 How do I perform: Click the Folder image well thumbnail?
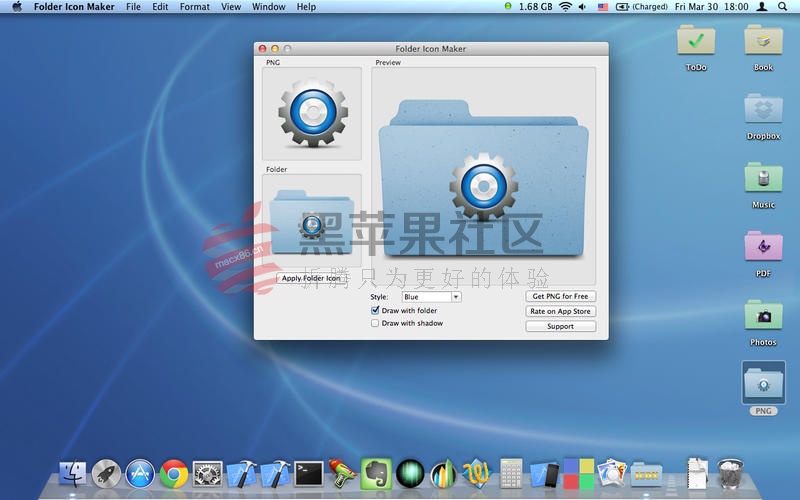pos(312,222)
